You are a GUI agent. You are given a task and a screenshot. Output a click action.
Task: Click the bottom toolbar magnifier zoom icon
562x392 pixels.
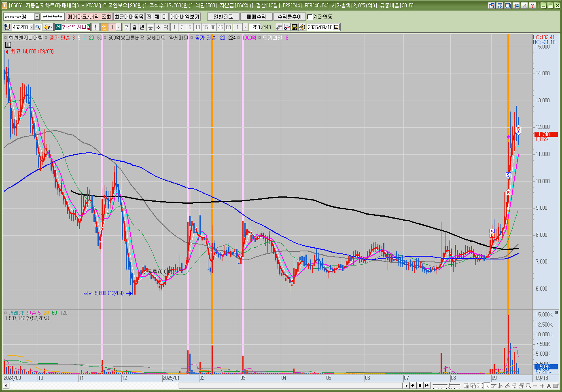(528, 386)
